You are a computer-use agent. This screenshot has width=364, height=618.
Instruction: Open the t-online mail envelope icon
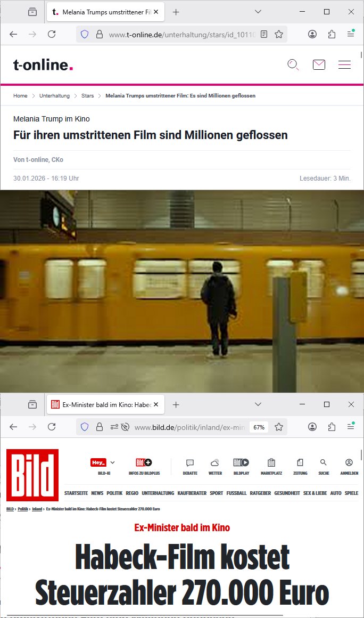tap(319, 64)
